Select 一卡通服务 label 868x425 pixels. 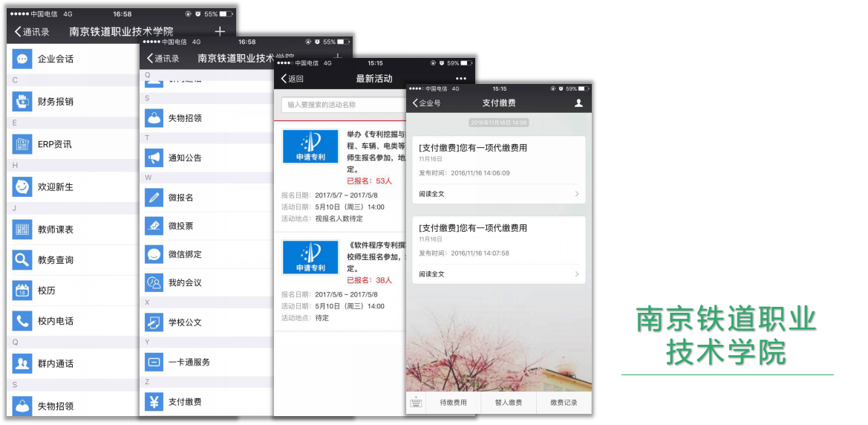coord(189,363)
